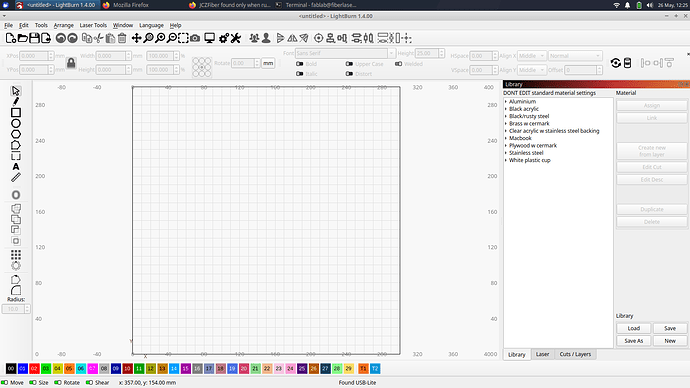Click the Undo arrow icon
Viewport: 690px width, 388px height.
(x=61, y=38)
